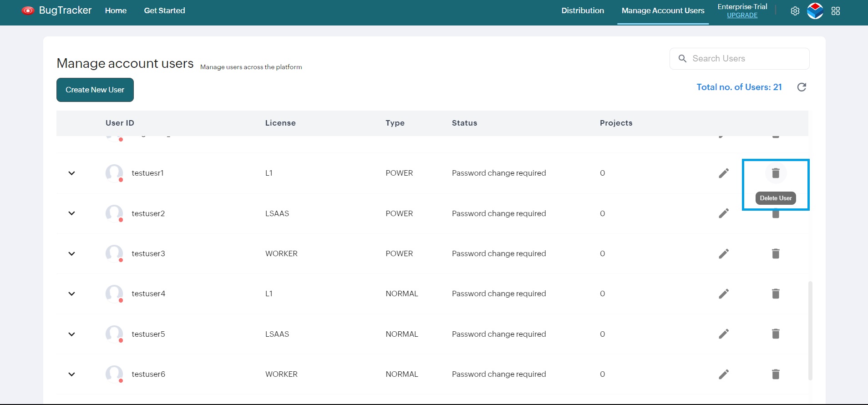The width and height of the screenshot is (868, 405).
Task: Expand the testuser6 row
Action: coord(71,374)
